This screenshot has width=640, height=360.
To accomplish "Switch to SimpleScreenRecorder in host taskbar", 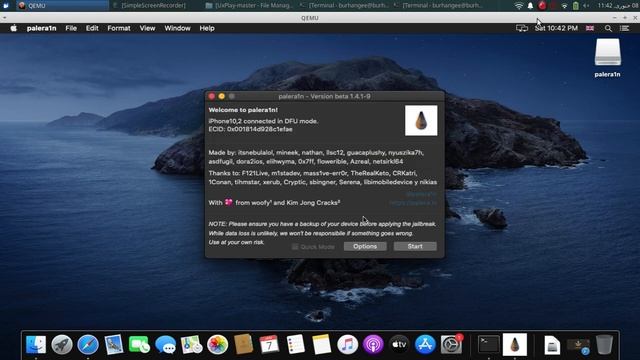I will (x=153, y=5).
